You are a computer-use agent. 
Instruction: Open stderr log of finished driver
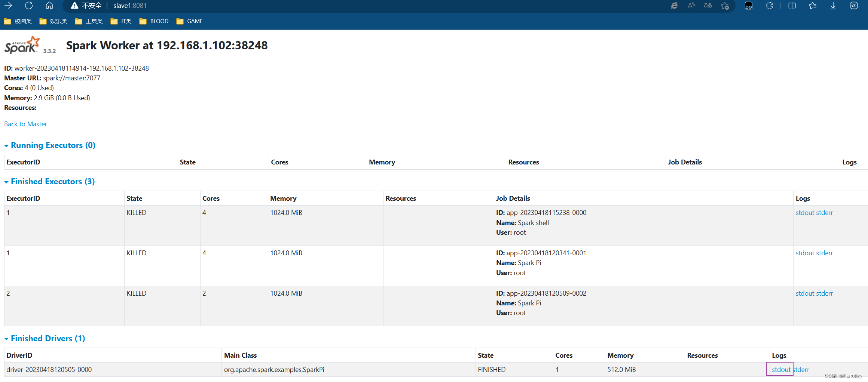click(801, 370)
